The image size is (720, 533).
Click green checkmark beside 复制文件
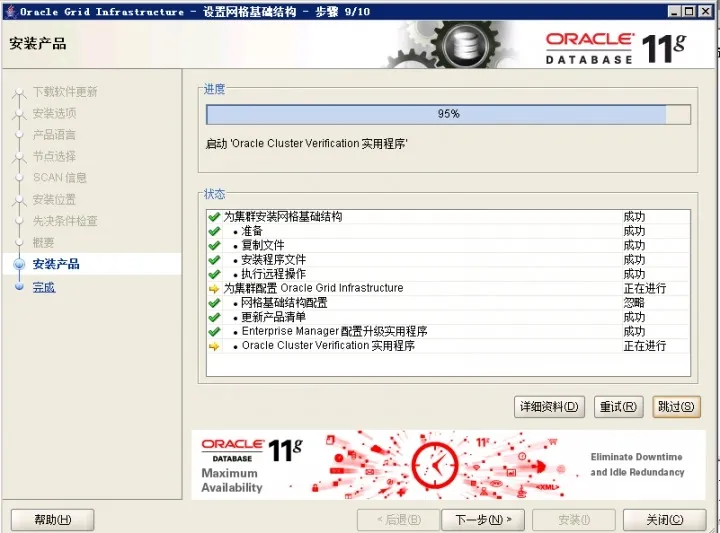tap(214, 245)
